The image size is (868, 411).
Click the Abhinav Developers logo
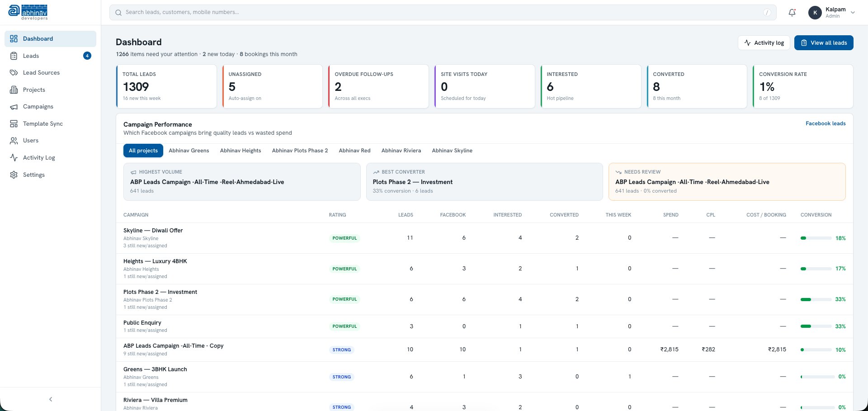[x=28, y=12]
